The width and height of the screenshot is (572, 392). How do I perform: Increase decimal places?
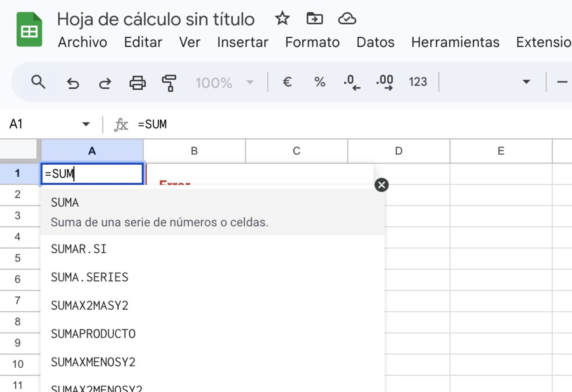[x=384, y=82]
